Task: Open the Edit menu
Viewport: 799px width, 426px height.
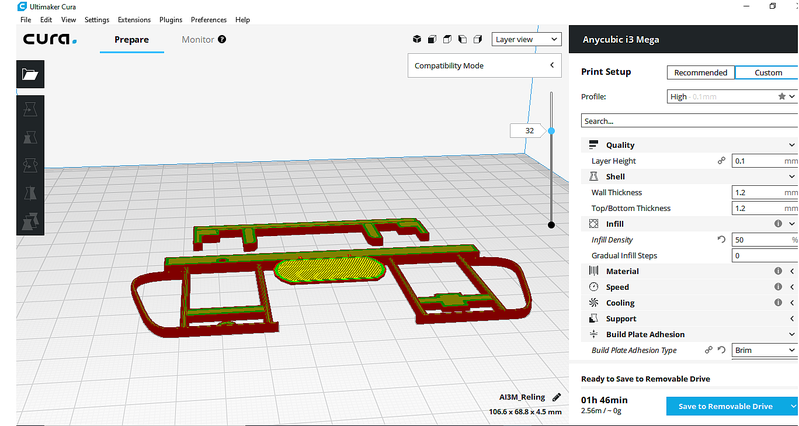Action: point(46,20)
